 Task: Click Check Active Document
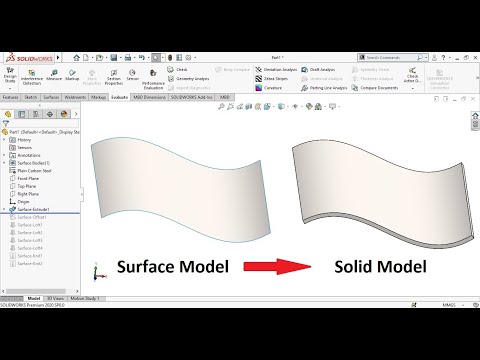coord(412,75)
